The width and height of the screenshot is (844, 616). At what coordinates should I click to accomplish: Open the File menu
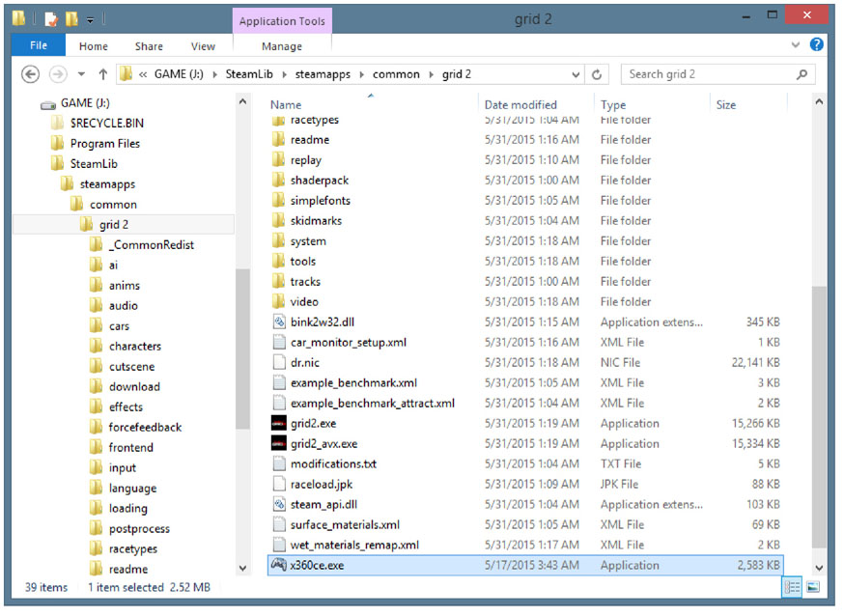click(39, 45)
